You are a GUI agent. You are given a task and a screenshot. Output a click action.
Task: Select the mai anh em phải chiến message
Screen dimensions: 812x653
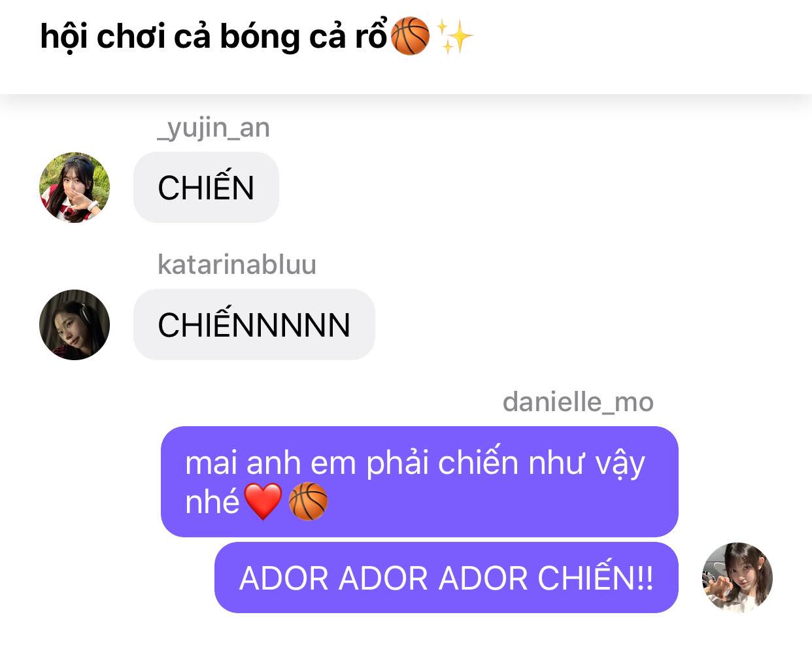coord(420,482)
